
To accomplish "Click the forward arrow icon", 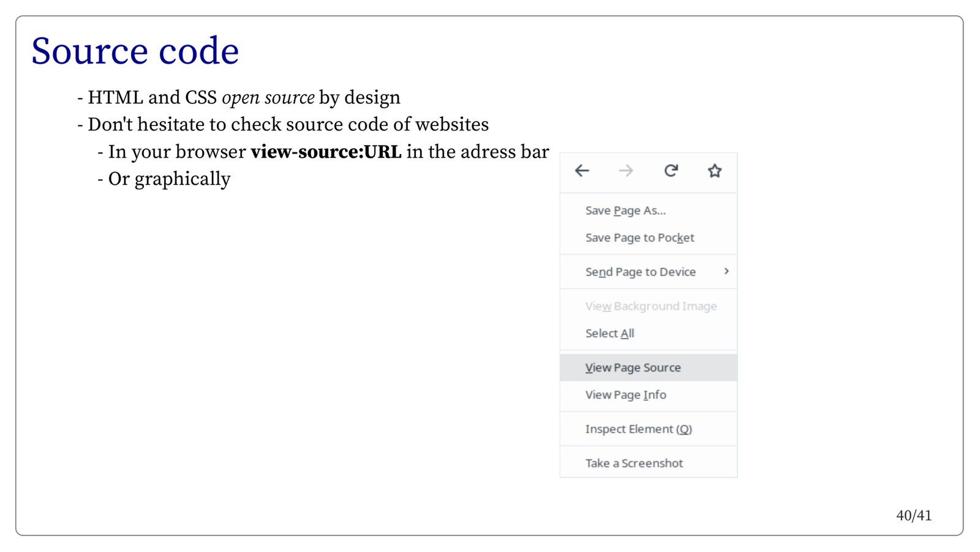I will click(626, 171).
